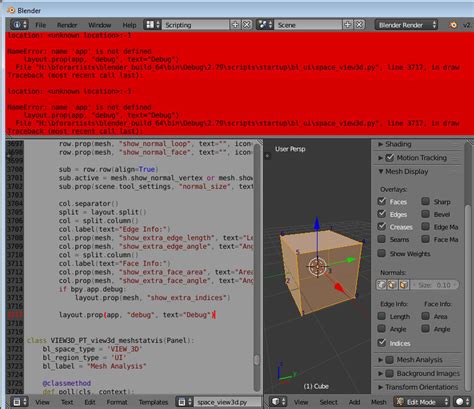Disable the Indices checkbox
474x409 pixels.
382,343
